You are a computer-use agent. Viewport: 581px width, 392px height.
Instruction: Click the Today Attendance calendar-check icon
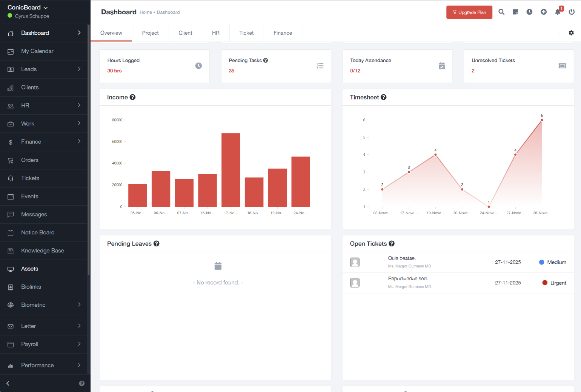[x=442, y=66]
